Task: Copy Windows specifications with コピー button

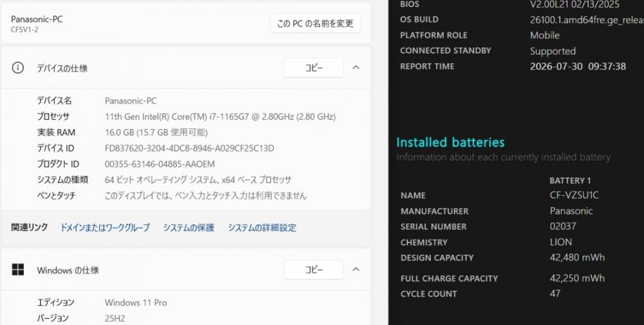Action: coord(314,270)
